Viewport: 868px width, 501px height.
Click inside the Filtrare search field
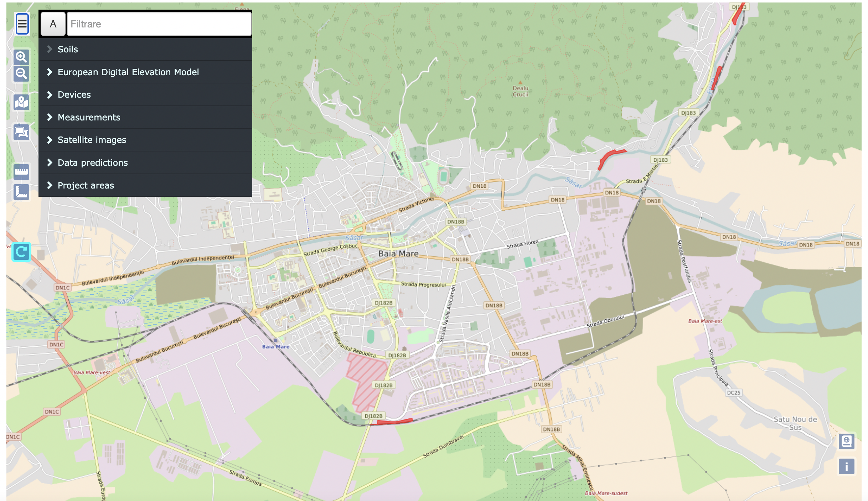(159, 24)
